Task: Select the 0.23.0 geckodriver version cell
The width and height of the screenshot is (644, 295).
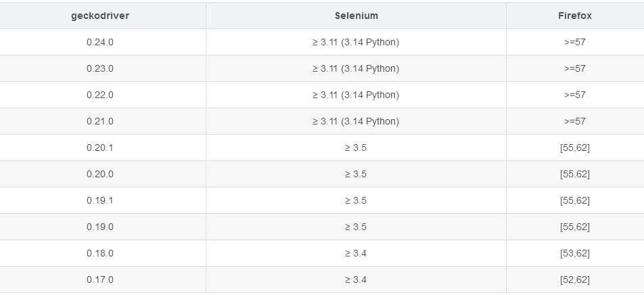Action: pyautogui.click(x=100, y=68)
